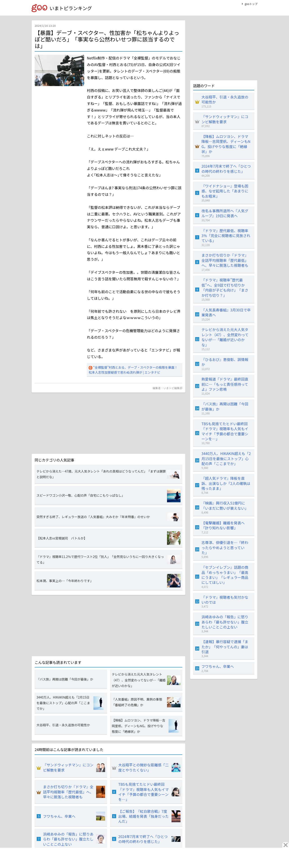This screenshot has width=289, height=868.
Task: Click rank 17 badge in 話題のワード
Action: [197, 485]
